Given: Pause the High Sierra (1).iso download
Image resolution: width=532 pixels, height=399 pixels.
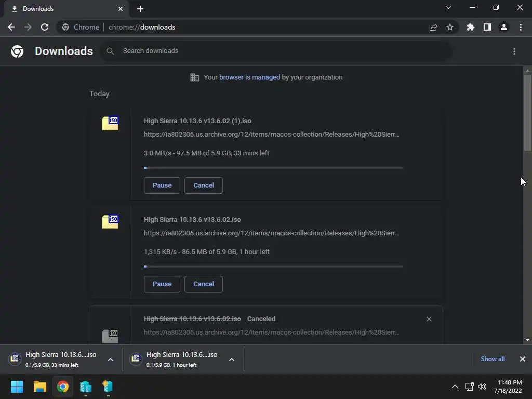Looking at the screenshot, I should click(x=162, y=185).
